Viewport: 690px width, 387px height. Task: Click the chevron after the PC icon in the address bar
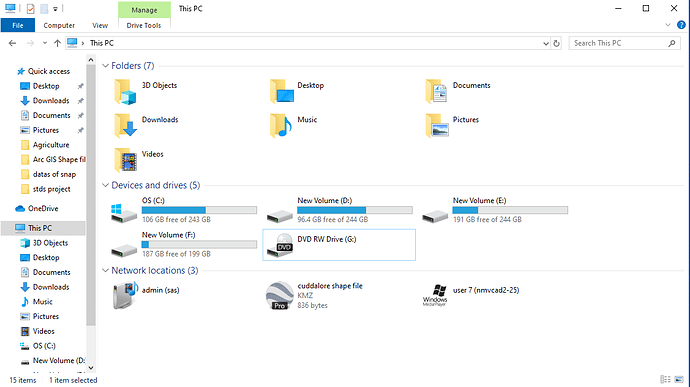click(83, 43)
